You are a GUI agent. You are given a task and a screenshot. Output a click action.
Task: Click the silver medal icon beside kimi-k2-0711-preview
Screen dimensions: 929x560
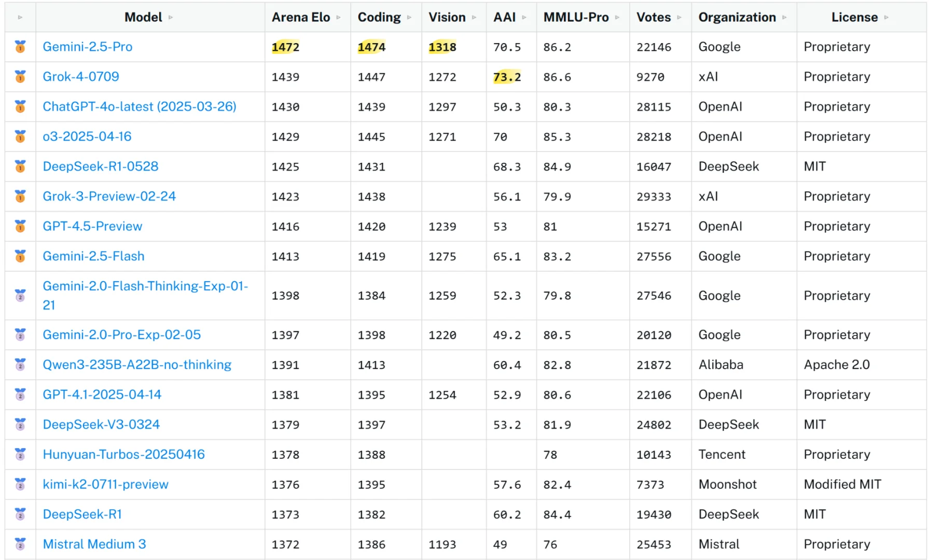[20, 484]
